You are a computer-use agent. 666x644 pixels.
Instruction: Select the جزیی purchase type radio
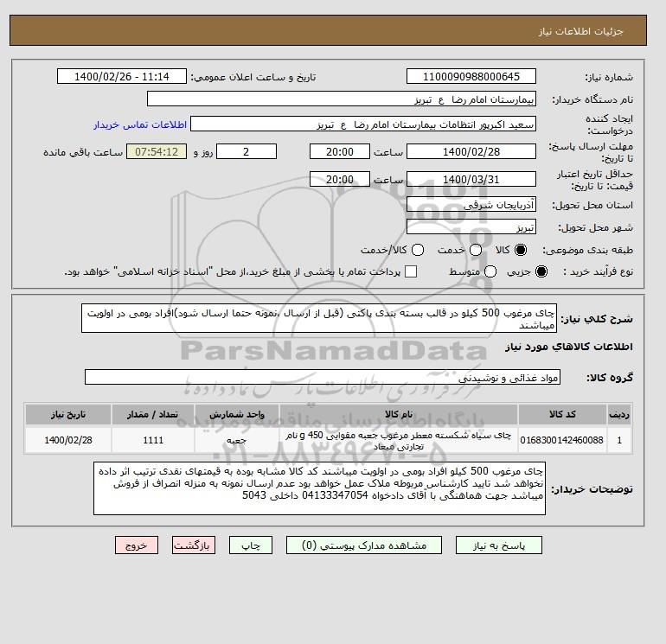[x=541, y=271]
